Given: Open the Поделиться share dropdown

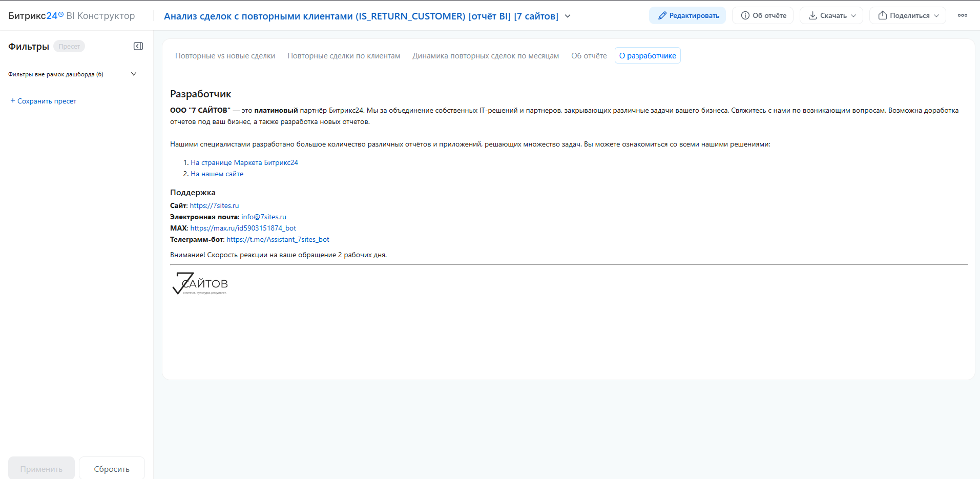Looking at the screenshot, I should coord(908,15).
